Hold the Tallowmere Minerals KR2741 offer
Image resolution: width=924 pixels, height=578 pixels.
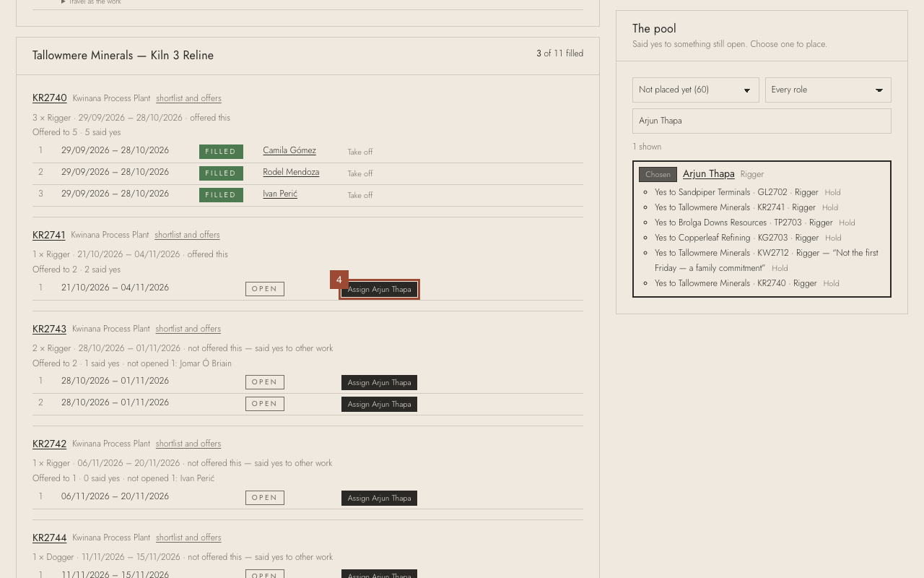point(830,207)
